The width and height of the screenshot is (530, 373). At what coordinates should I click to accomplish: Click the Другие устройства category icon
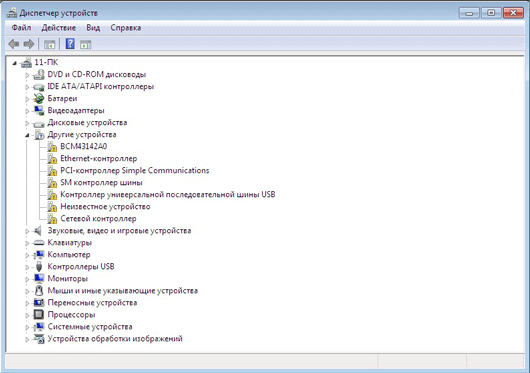(x=39, y=135)
